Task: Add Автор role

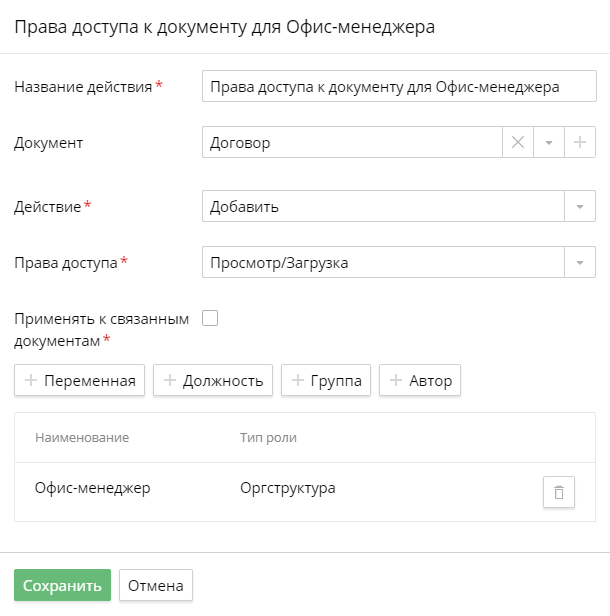Action: tap(420, 380)
